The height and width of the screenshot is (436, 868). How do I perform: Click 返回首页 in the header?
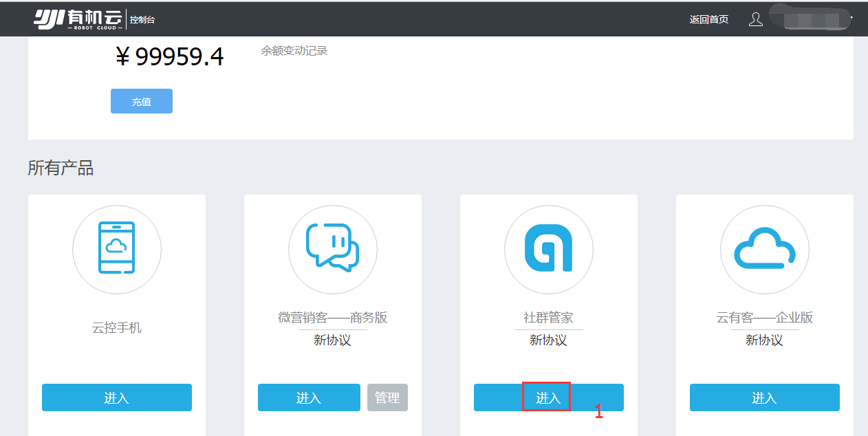click(x=709, y=19)
